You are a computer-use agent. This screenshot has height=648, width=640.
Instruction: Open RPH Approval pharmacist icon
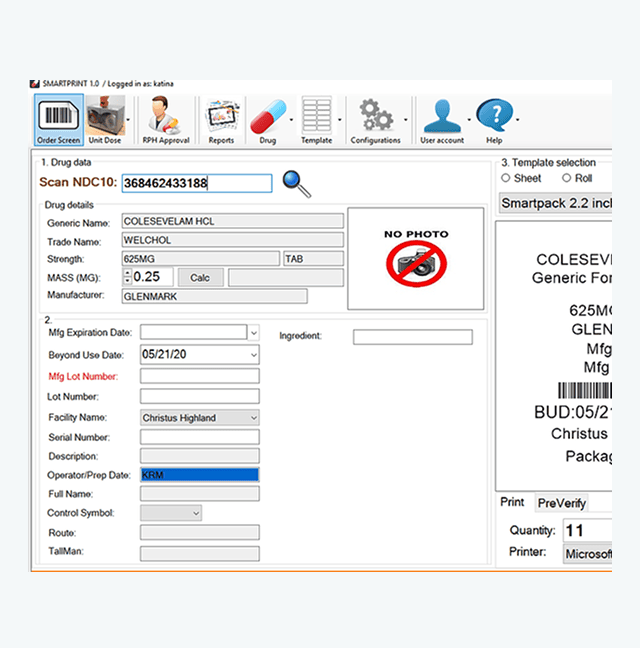click(x=166, y=118)
